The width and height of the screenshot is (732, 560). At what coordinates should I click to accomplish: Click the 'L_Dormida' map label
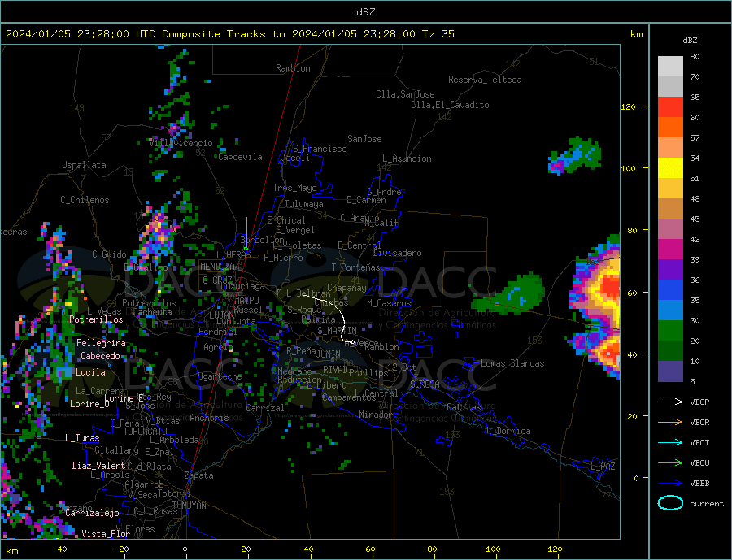click(509, 431)
